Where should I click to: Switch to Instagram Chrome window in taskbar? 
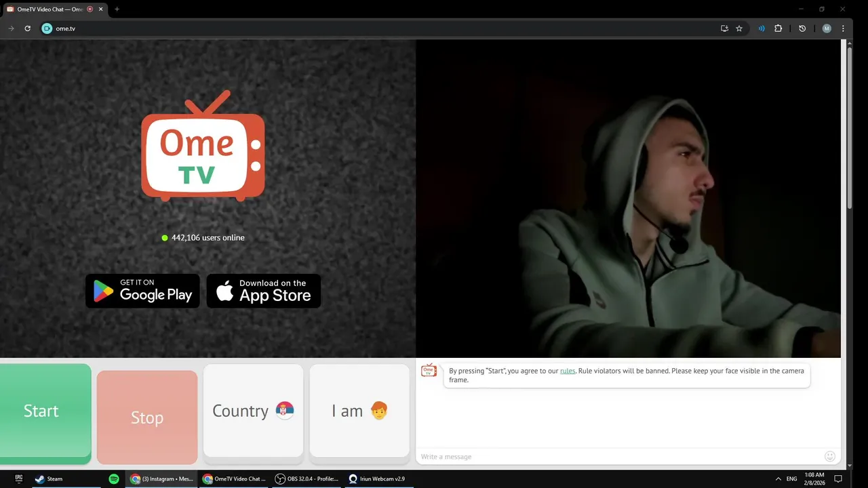[x=162, y=479]
